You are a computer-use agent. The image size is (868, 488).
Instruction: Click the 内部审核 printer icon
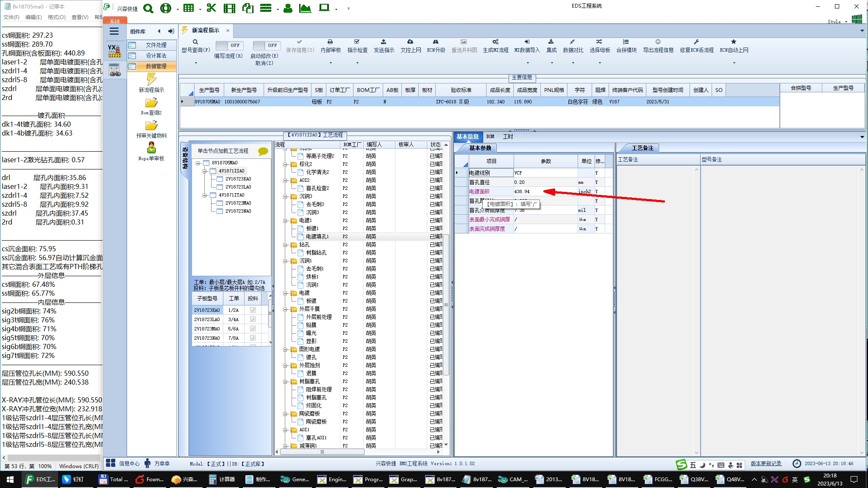tap(330, 42)
